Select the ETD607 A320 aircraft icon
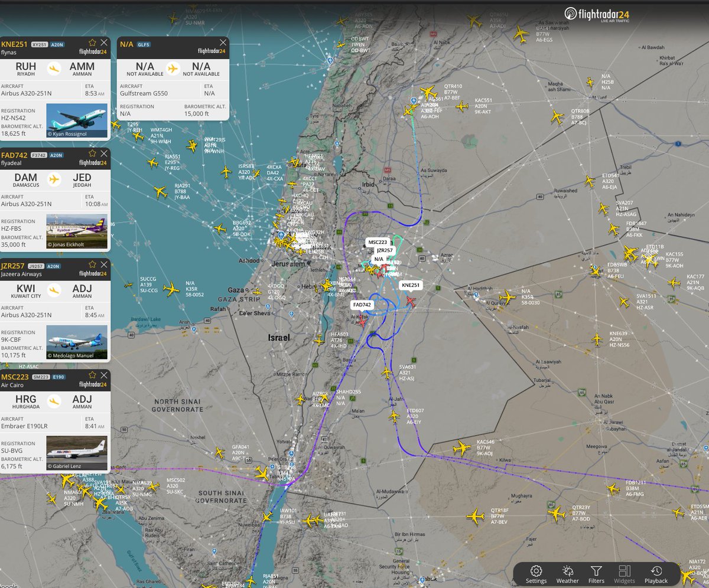Screen dimensions: 709x588 [395, 416]
